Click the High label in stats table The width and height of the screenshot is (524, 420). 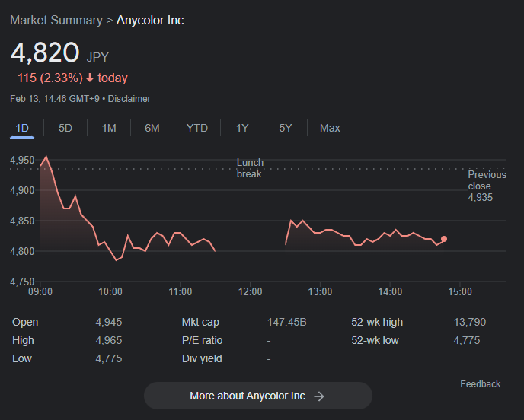23,341
